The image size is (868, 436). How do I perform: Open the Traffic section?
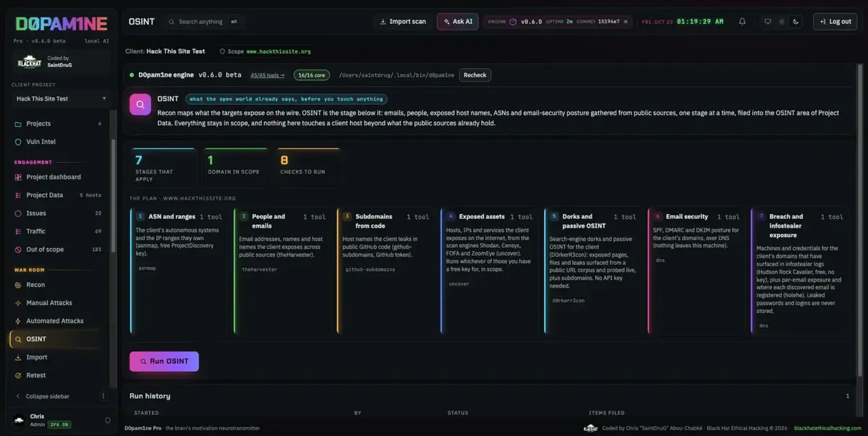(x=58, y=231)
